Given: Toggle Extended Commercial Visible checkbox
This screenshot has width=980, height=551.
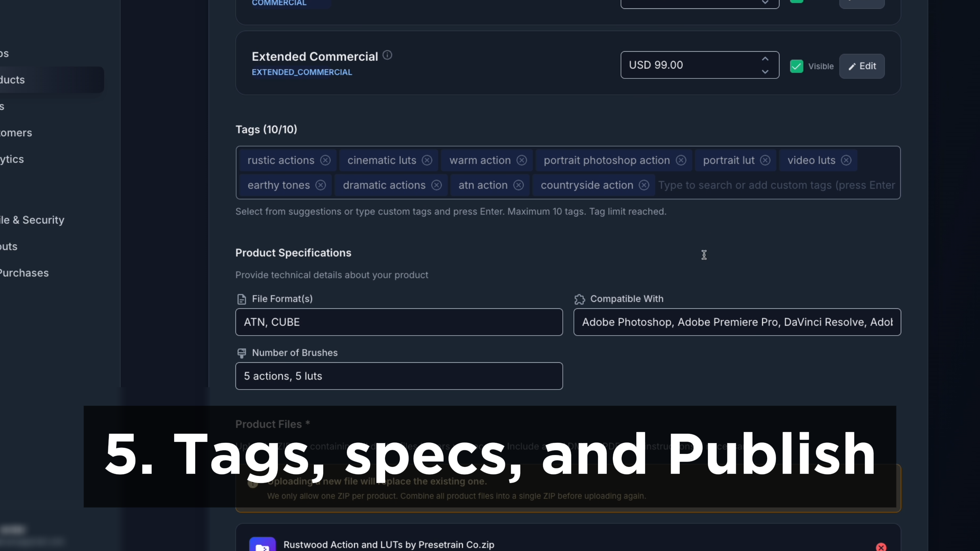Looking at the screenshot, I should pos(797,66).
